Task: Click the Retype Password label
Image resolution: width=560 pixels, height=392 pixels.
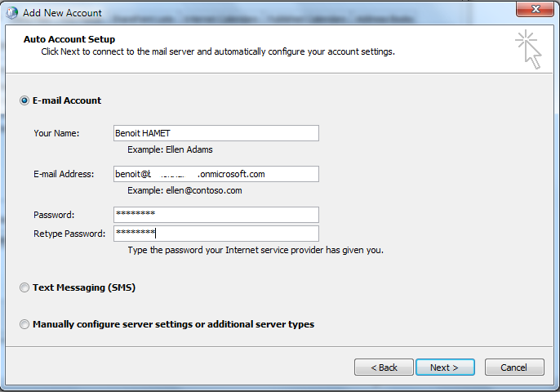Action: point(69,234)
